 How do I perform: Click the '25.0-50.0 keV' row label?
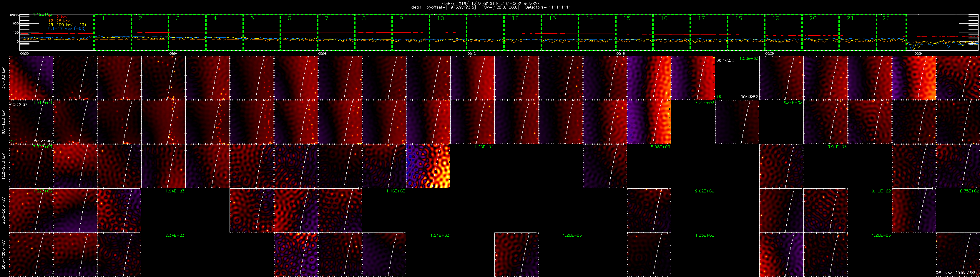click(4, 210)
